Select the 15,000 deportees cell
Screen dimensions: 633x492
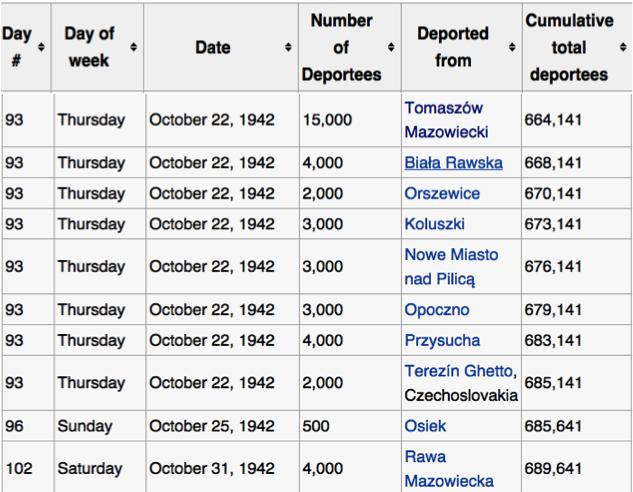(x=350, y=120)
